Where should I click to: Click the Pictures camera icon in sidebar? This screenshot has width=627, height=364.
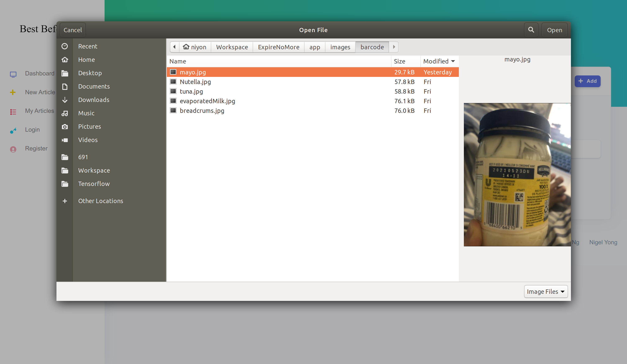[65, 127]
